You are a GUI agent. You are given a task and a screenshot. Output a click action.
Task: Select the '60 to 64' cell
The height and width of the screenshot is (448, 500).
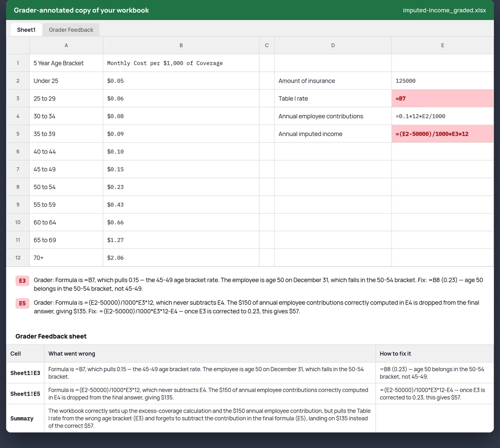click(66, 222)
